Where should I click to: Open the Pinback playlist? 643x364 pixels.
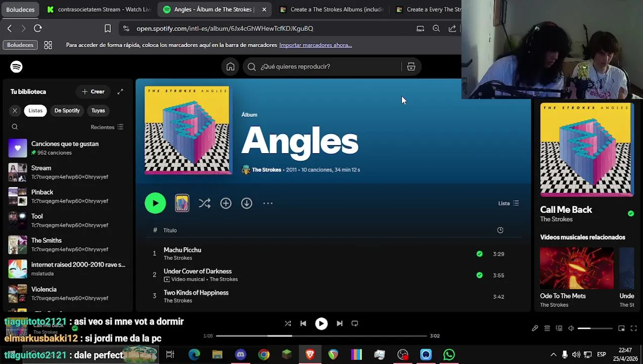[67, 196]
